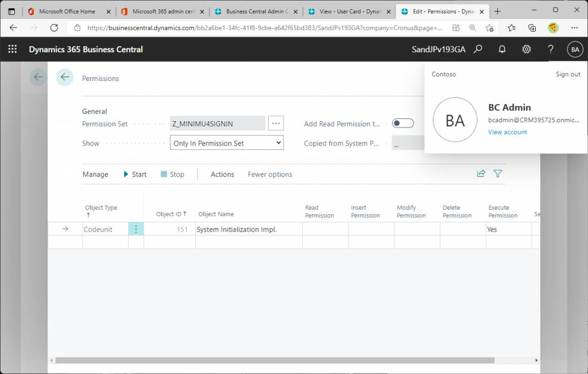Click the Start play icon
This screenshot has height=374, width=588.
pos(126,174)
